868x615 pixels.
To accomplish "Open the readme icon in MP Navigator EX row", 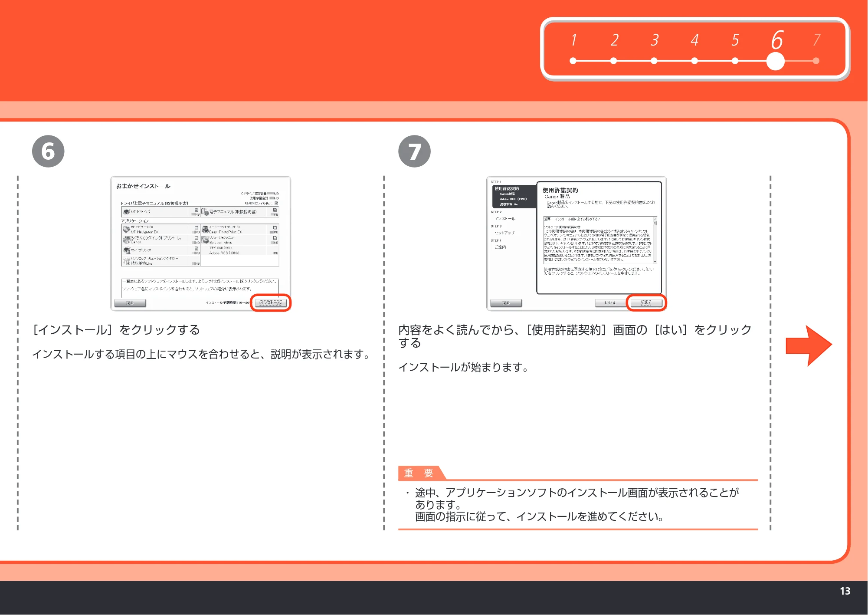I will 197,227.
